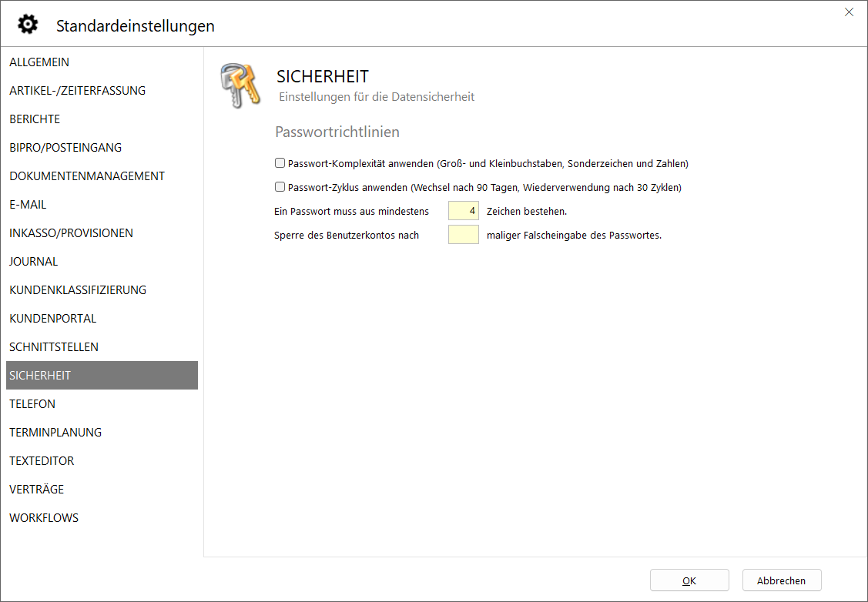This screenshot has height=602, width=868.
Task: Switch to the WORKFLOWS section
Action: (x=44, y=518)
